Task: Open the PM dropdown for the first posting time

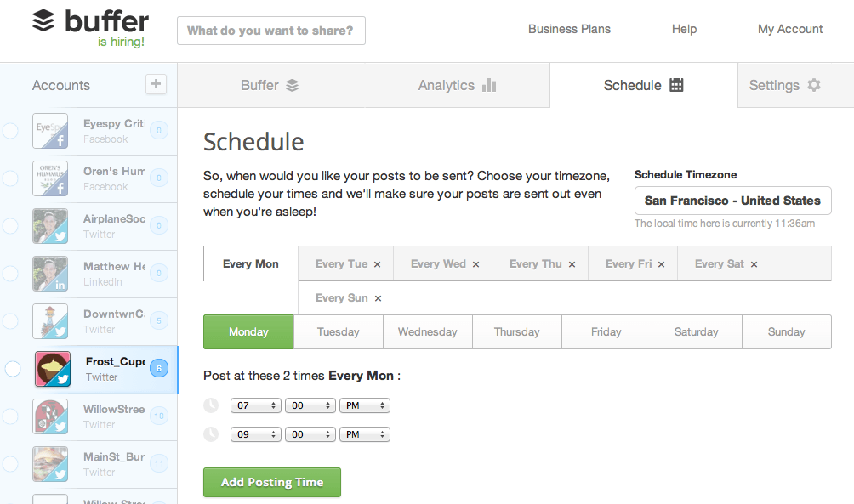Action: [x=364, y=405]
